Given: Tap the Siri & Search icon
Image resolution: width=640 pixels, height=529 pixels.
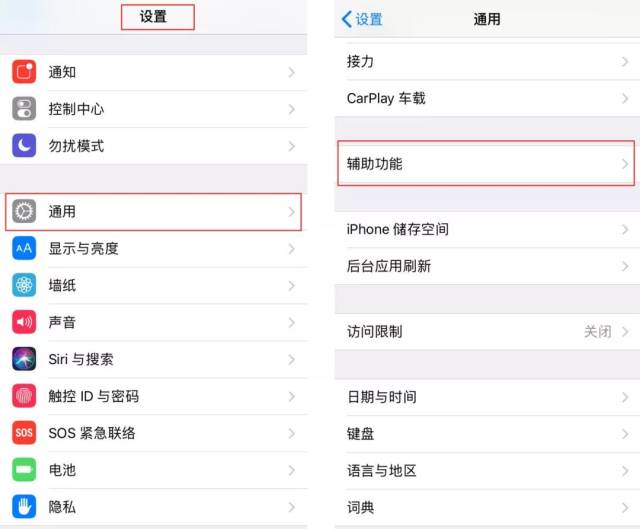Looking at the screenshot, I should (24, 359).
